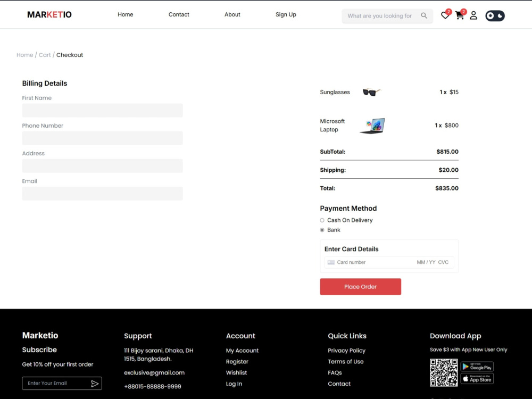Toggle the dark mode switch
Viewport: 532px width, 399px height.
coord(495,15)
